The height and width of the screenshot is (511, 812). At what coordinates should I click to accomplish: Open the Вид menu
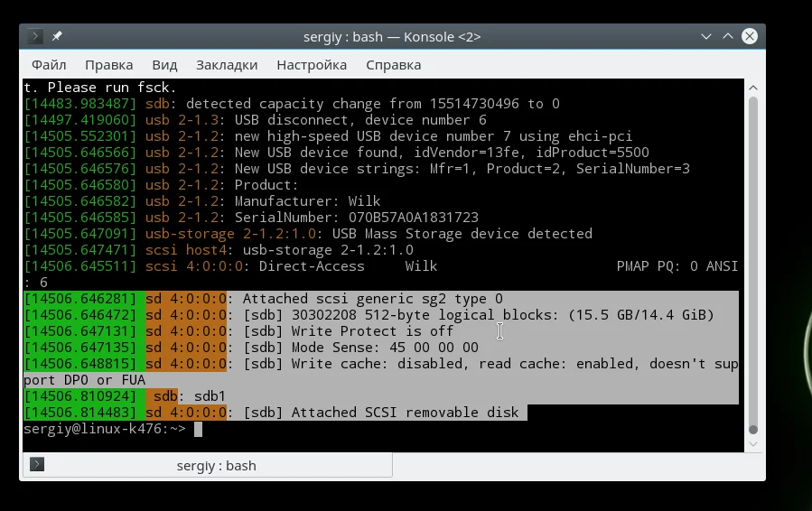pos(164,65)
